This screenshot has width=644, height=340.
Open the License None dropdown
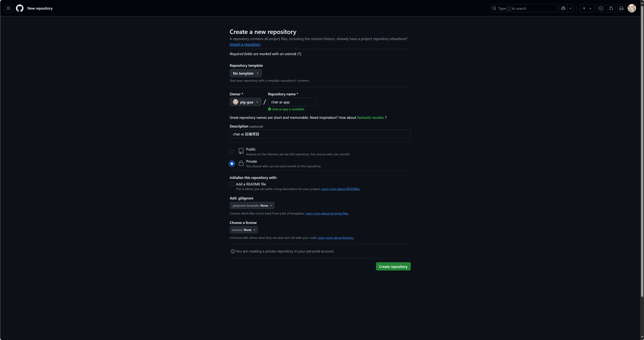[244, 230]
